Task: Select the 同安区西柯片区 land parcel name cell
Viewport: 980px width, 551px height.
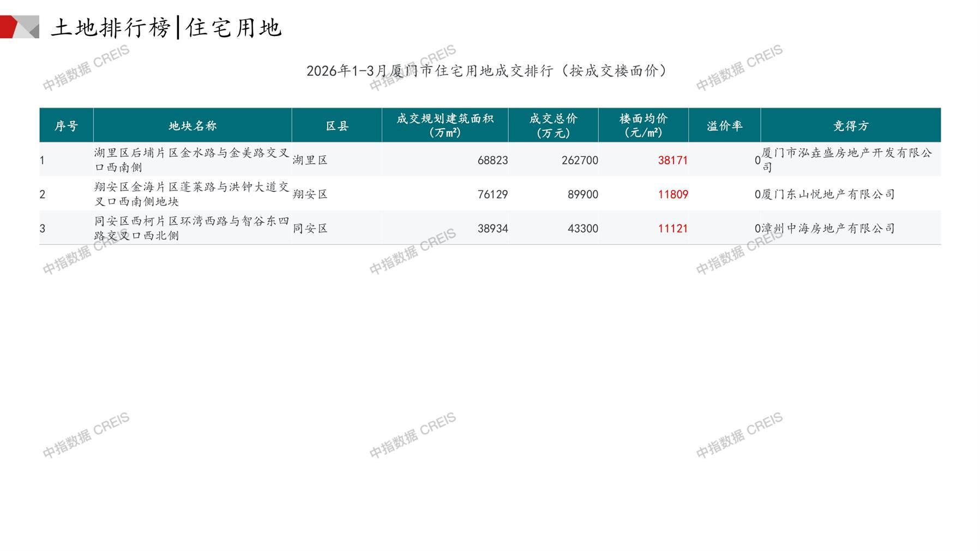Action: (x=191, y=228)
